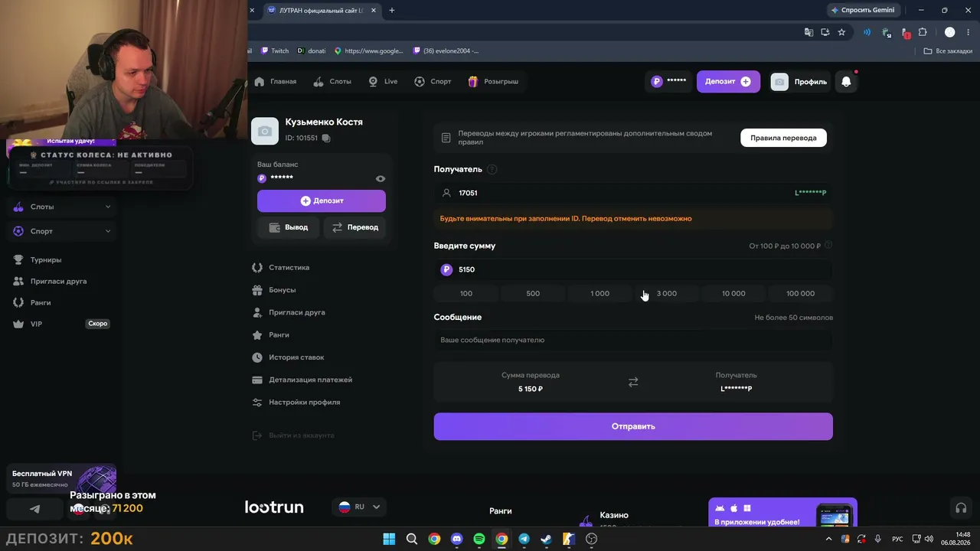
Task: Click the Twitch bookmark
Action: 275,51
